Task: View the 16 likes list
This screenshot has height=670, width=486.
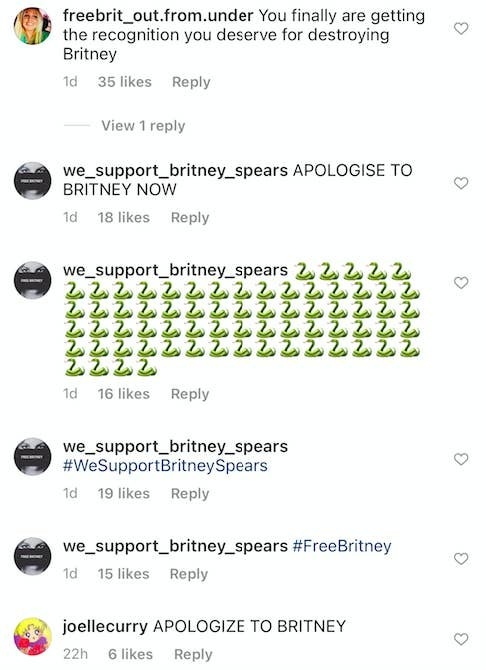Action: pyautogui.click(x=124, y=394)
